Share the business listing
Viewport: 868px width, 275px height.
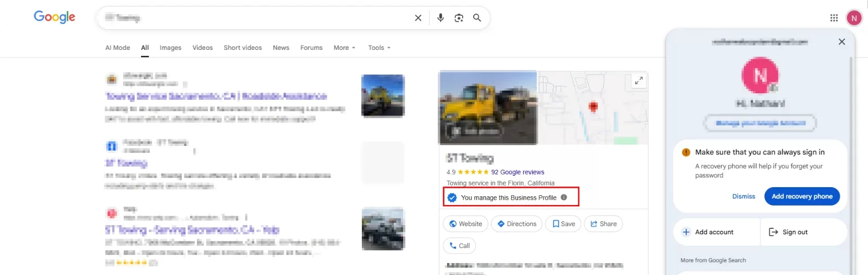603,224
